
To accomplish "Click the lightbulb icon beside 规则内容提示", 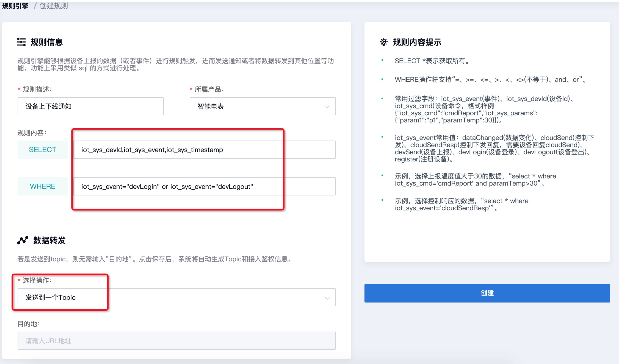I will (x=383, y=42).
